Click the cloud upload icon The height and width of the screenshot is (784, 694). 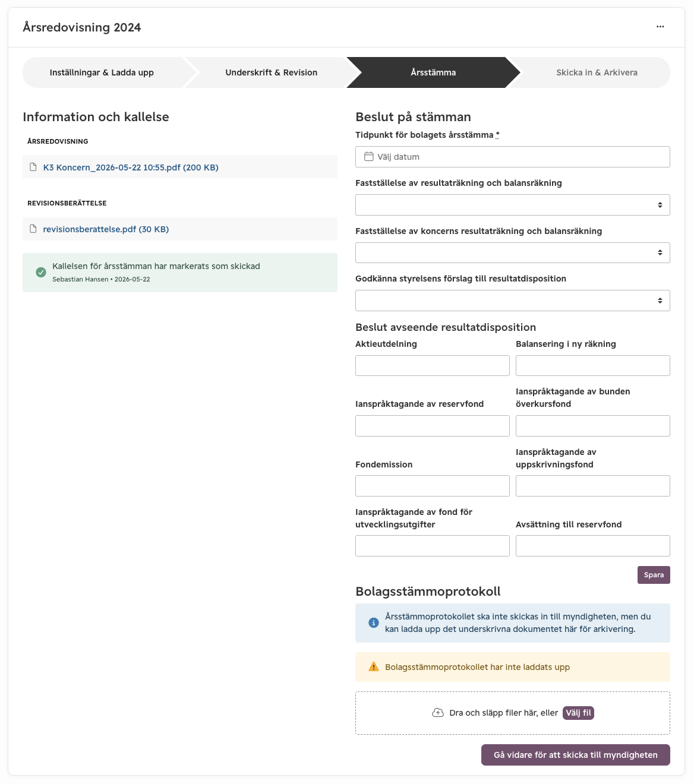[x=438, y=713]
